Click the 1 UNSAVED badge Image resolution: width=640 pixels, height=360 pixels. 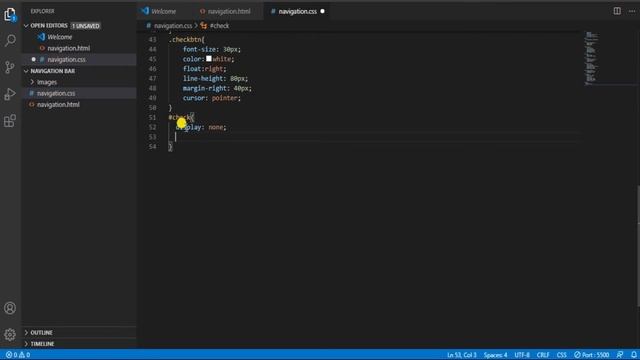pos(86,26)
